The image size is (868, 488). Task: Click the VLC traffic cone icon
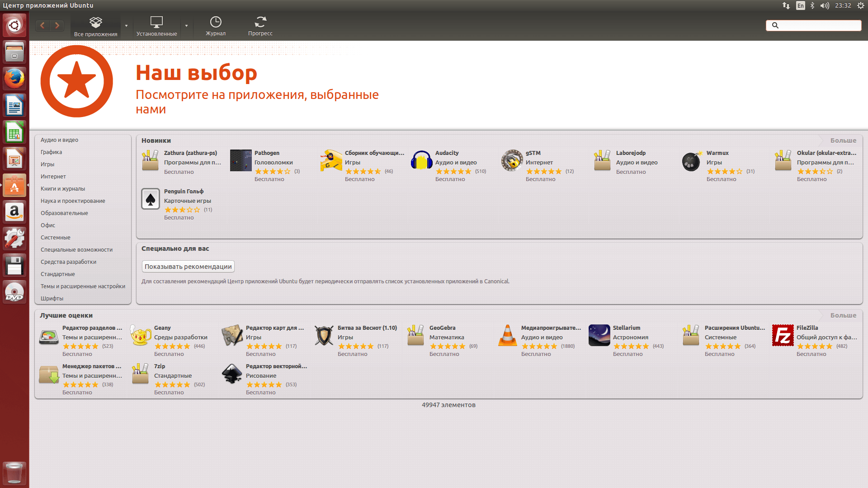point(508,335)
